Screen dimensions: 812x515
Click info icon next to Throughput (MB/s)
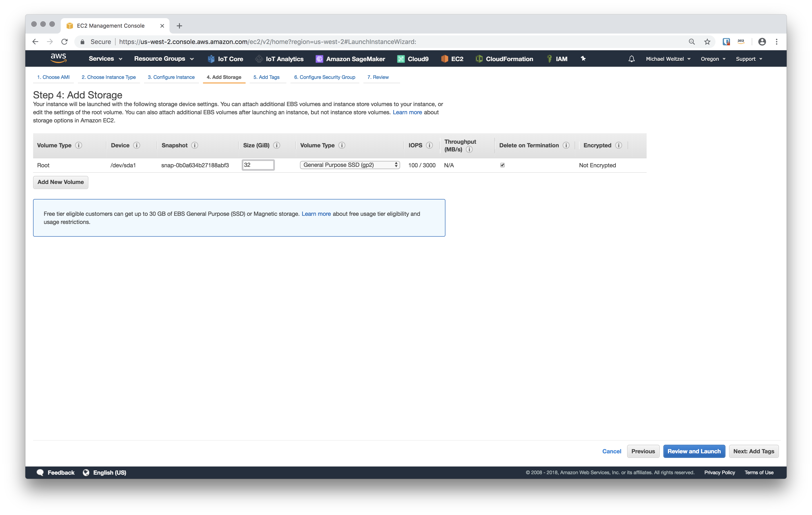[469, 150]
